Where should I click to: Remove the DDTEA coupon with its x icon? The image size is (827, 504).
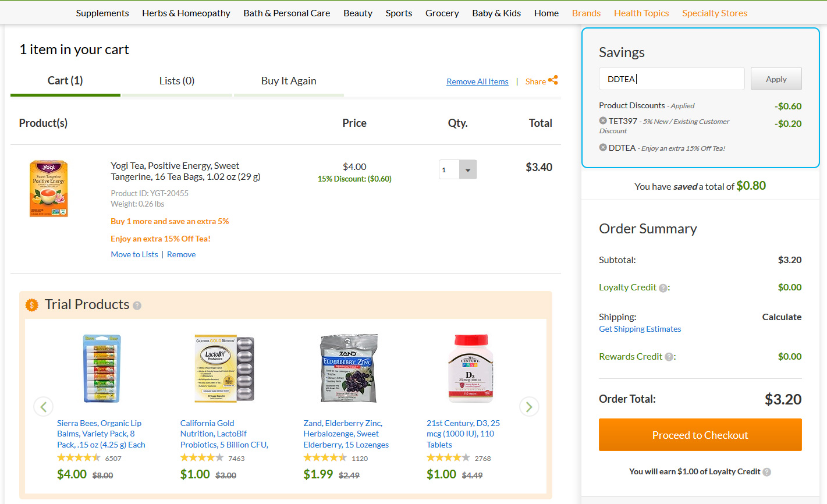pyautogui.click(x=603, y=148)
